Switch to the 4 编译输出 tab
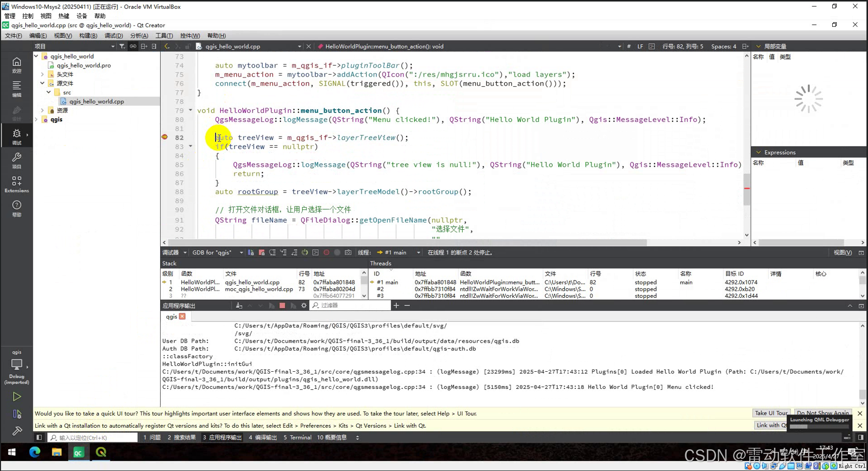The width and height of the screenshot is (868, 471). pyautogui.click(x=263, y=437)
